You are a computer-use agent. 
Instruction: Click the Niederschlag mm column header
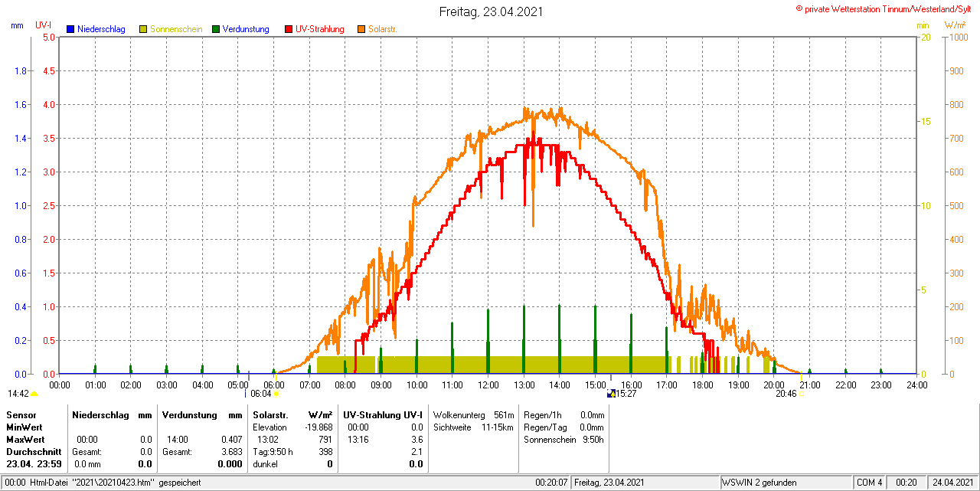[x=112, y=414]
